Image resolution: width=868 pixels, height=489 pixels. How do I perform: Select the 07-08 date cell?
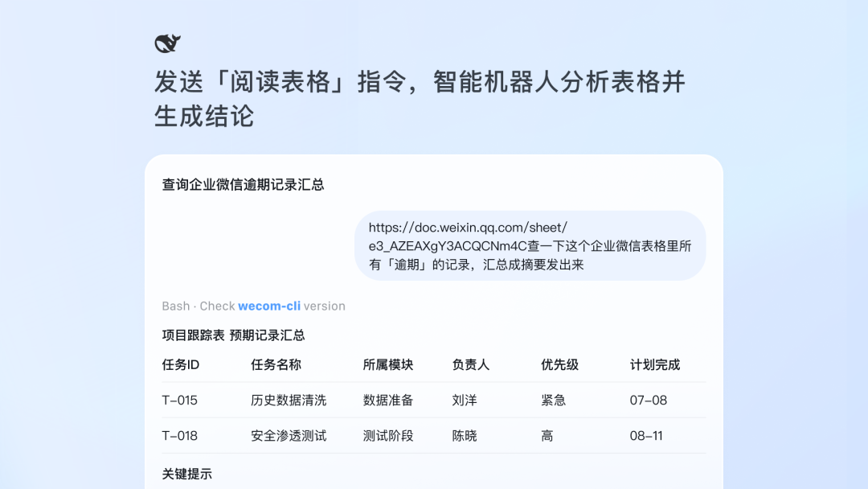click(x=649, y=401)
